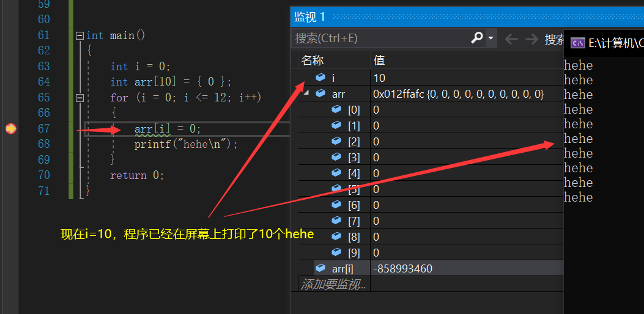The width and height of the screenshot is (644, 314).
Task: Click the 名称 column header
Action: point(313,60)
